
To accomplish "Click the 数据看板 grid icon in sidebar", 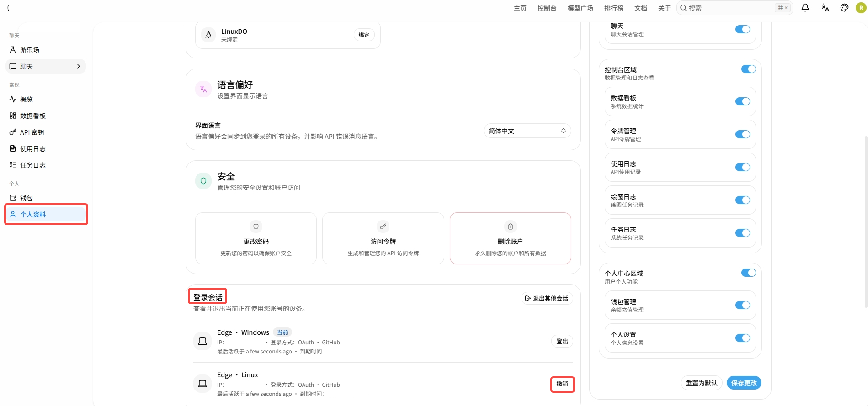I will coord(13,116).
